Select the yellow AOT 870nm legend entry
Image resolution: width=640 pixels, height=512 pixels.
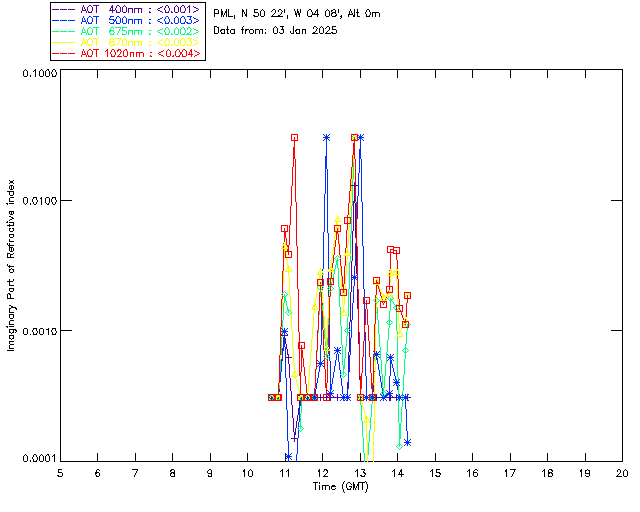click(139, 42)
